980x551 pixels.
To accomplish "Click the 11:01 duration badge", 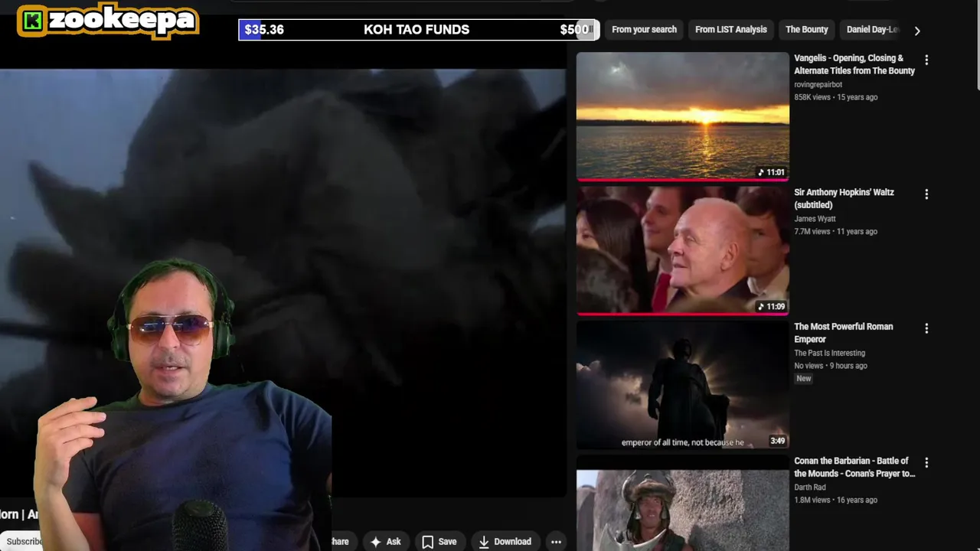I will 771,172.
